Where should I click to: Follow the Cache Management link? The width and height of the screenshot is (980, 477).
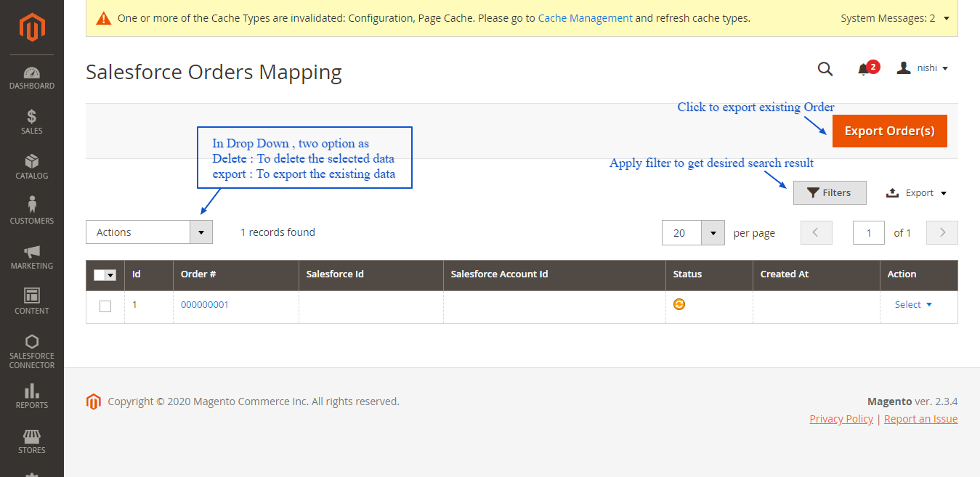point(585,18)
